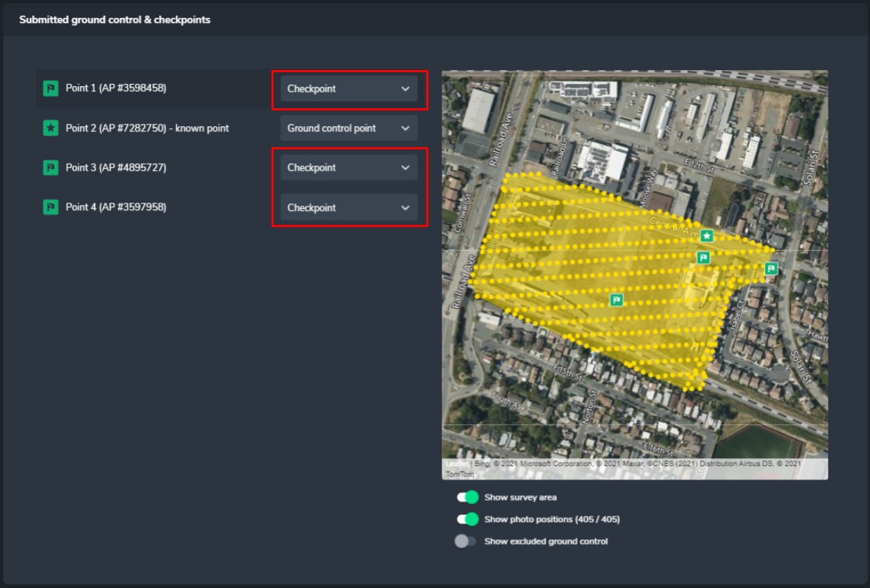Image resolution: width=870 pixels, height=588 pixels.
Task: Click the Leaflet attribution link on the map
Action: [456, 464]
